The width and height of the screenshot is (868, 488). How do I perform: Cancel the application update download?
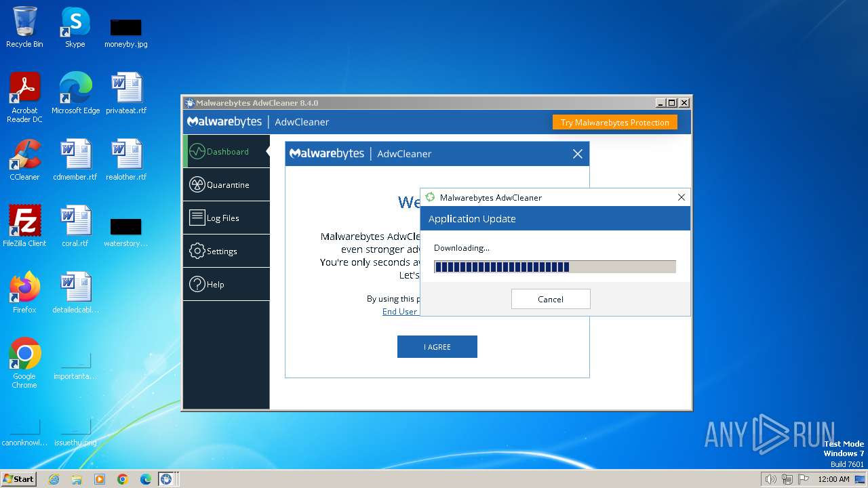point(551,299)
